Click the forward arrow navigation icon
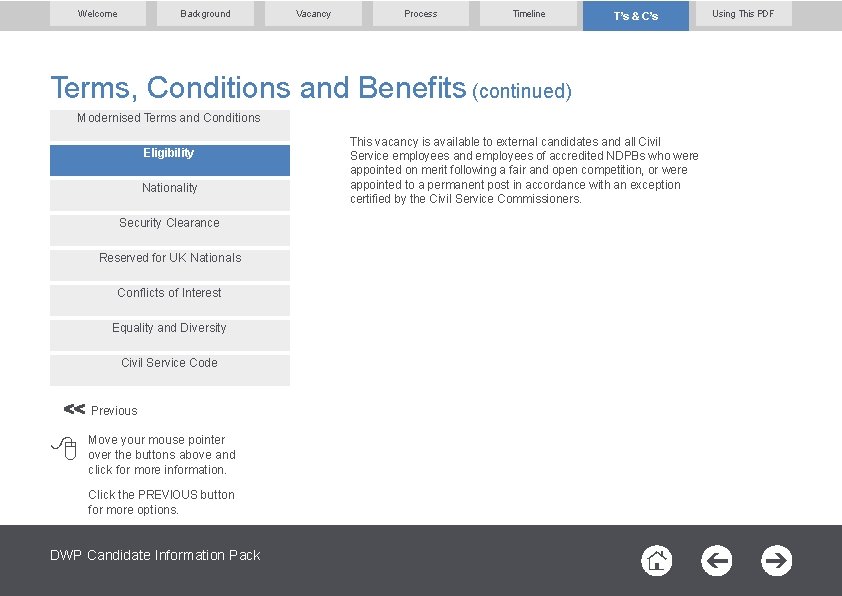Screen dimensions: 842x596 [776, 561]
